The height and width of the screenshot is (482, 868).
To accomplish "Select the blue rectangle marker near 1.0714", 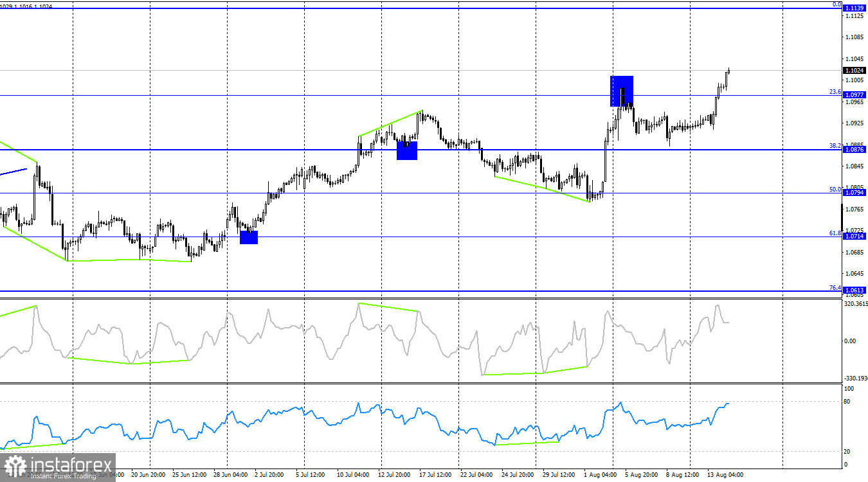I will tap(249, 238).
